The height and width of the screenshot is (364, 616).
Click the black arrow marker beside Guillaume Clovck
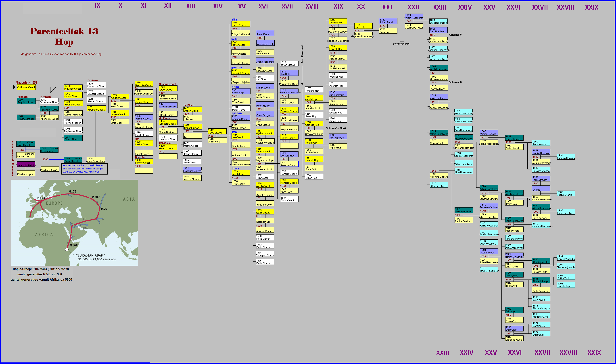coord(14,87)
